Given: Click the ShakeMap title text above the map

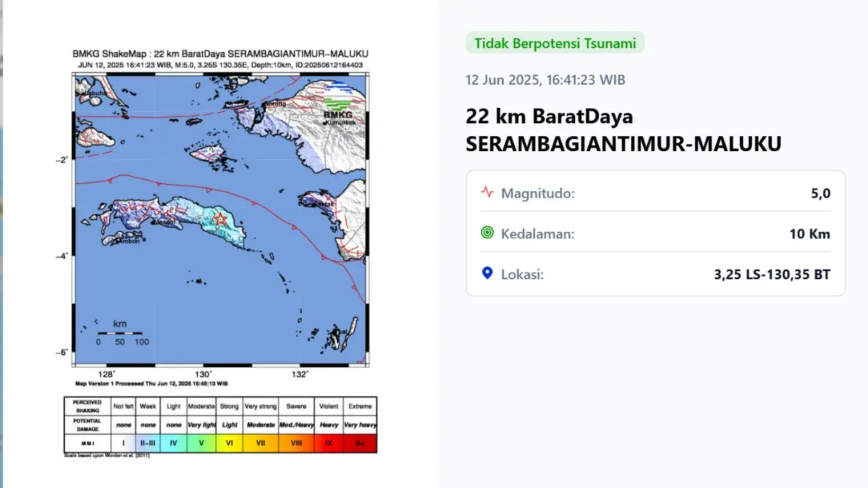Looking at the screenshot, I should pyautogui.click(x=220, y=54).
